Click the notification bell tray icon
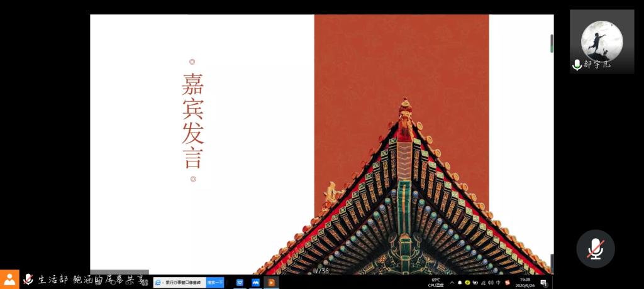 coord(460,283)
